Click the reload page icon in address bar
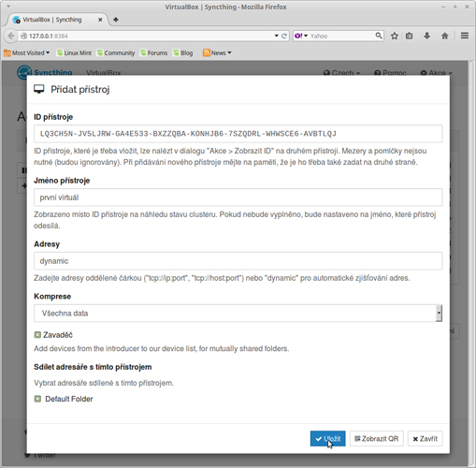This screenshot has width=476, height=468. tap(284, 36)
